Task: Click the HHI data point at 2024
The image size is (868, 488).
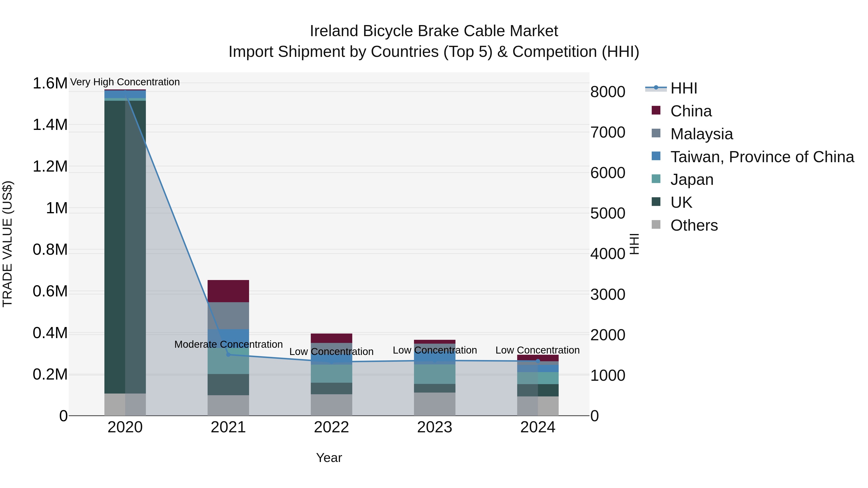Action: (538, 361)
